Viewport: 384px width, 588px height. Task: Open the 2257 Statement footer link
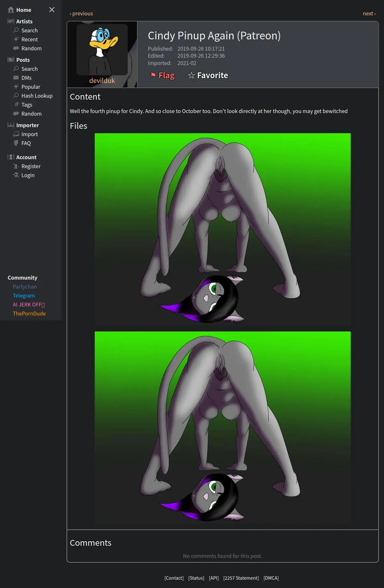pyautogui.click(x=241, y=578)
